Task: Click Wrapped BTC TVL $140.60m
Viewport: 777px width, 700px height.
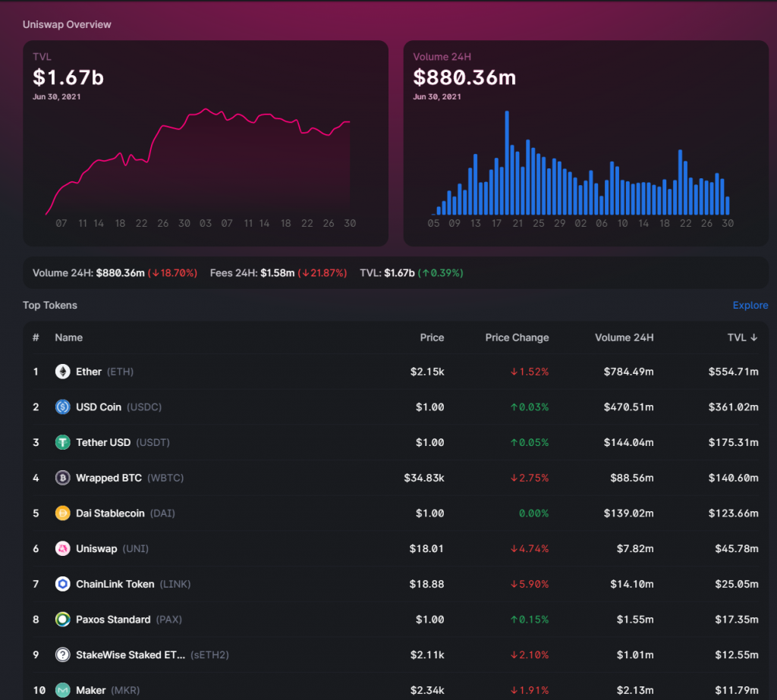Action: [734, 478]
